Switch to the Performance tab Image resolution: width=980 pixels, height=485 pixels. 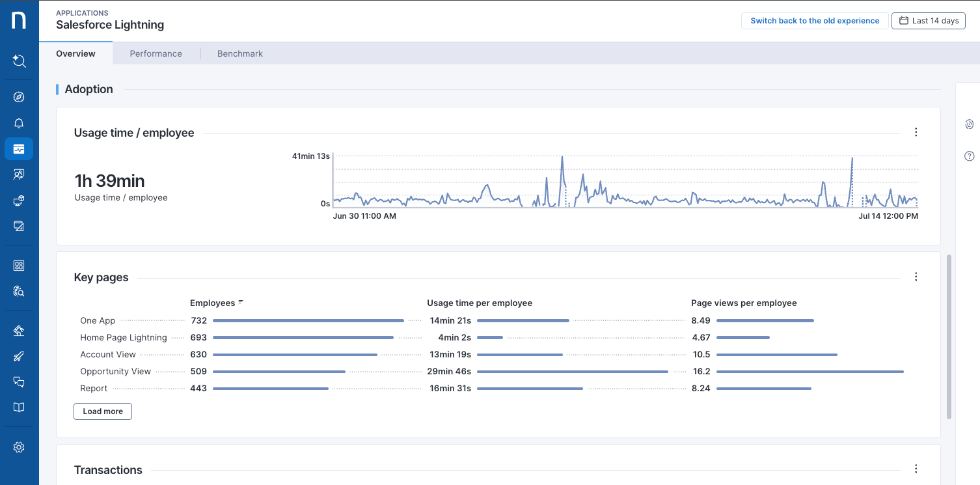pos(156,53)
